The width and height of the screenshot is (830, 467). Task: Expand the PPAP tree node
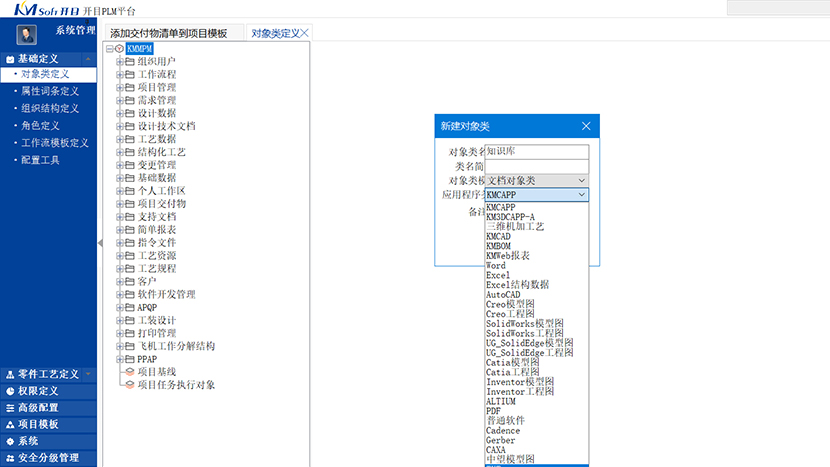119,359
